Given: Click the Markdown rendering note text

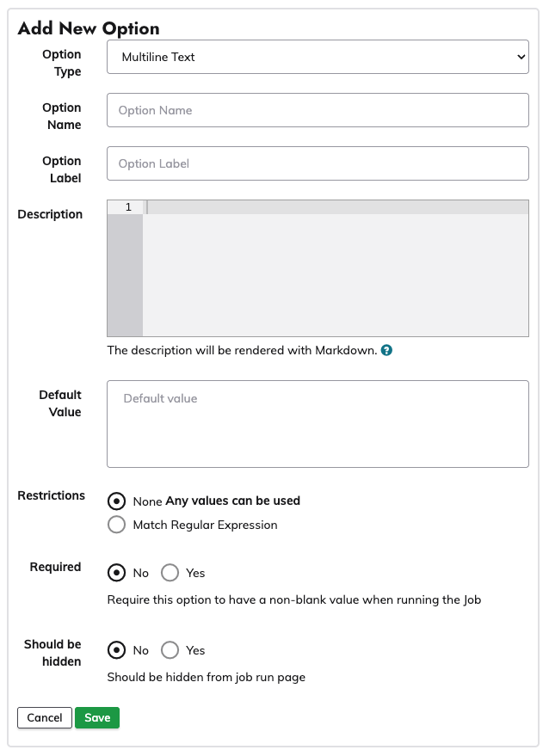Looking at the screenshot, I should pos(241,350).
